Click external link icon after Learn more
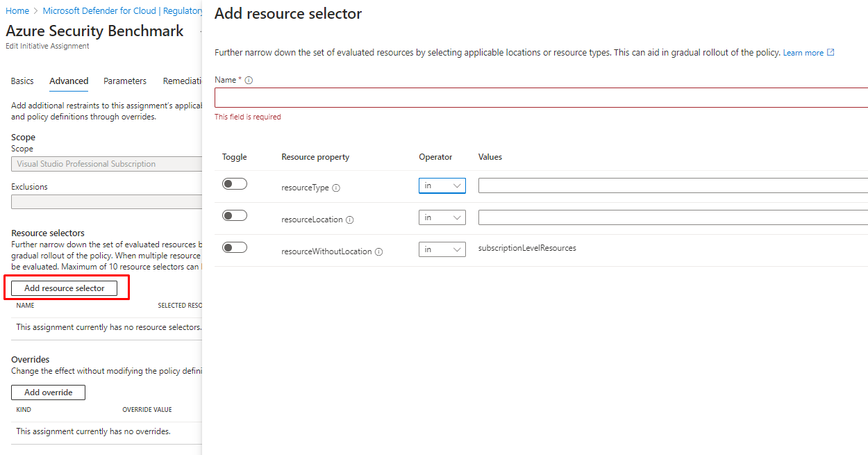The image size is (868, 455). coord(831,53)
